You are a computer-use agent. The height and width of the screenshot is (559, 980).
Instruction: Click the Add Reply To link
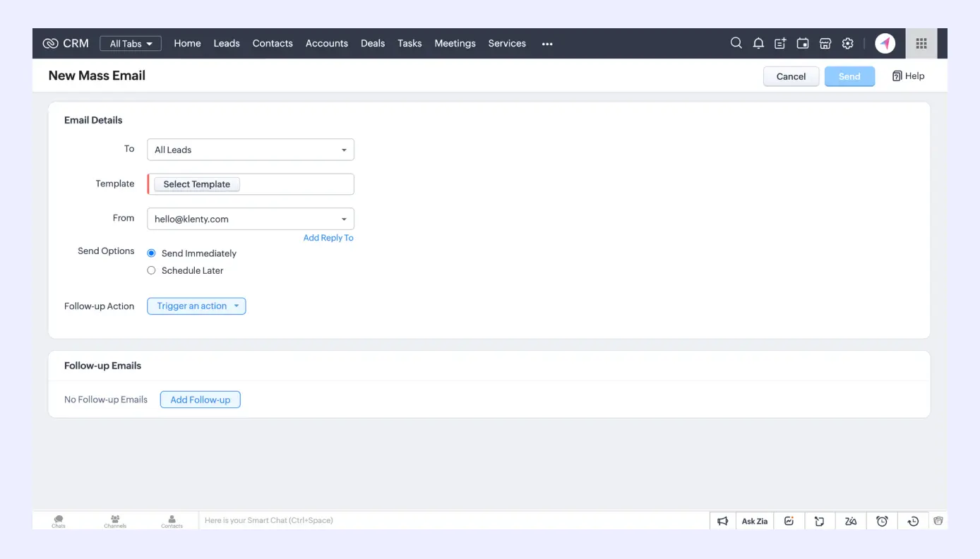click(328, 238)
